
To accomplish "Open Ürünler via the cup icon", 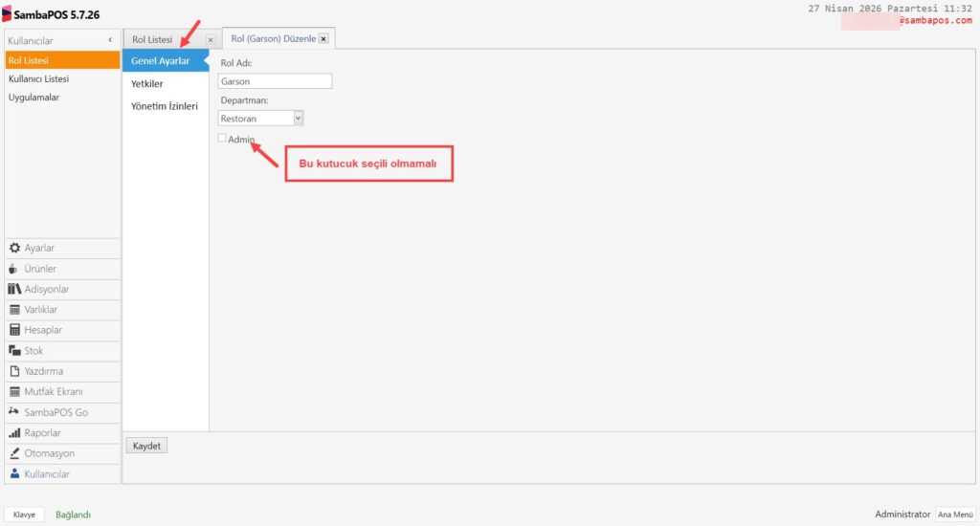I will coord(14,269).
